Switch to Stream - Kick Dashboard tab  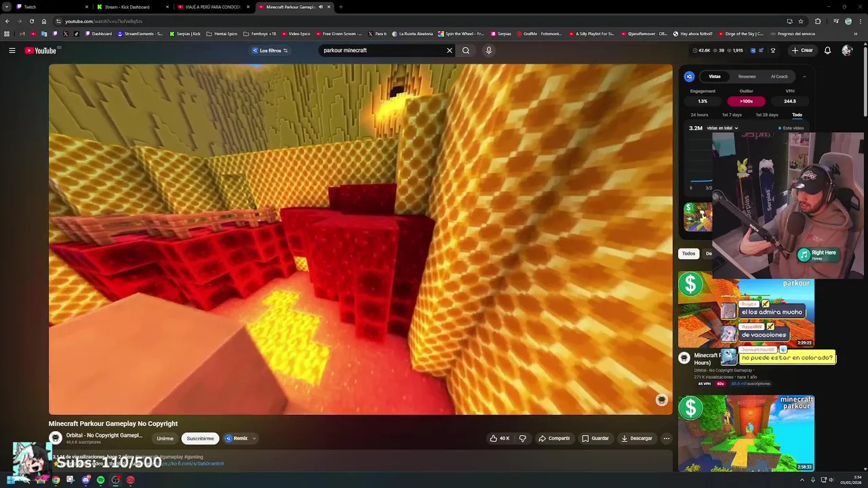132,7
